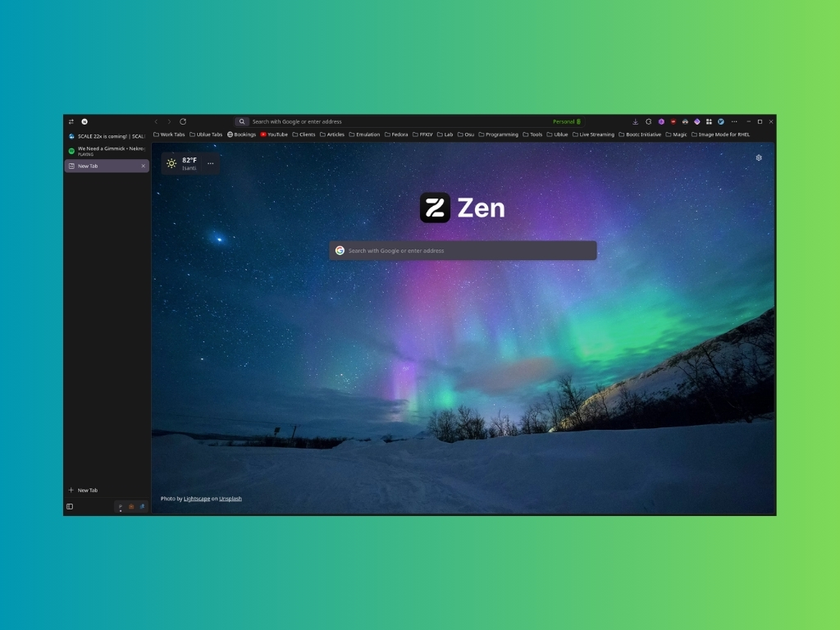The height and width of the screenshot is (630, 840).
Task: Click the sun weather icon
Action: pyautogui.click(x=171, y=163)
